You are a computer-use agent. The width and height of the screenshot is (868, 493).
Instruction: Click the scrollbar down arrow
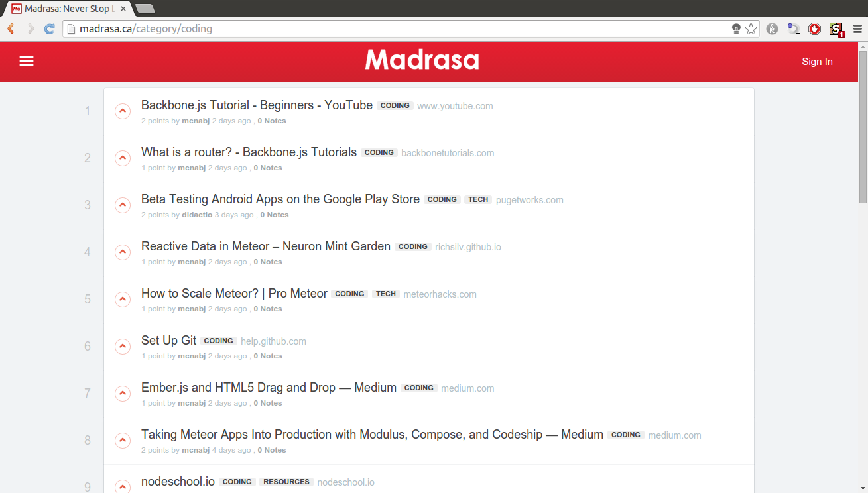point(863,488)
